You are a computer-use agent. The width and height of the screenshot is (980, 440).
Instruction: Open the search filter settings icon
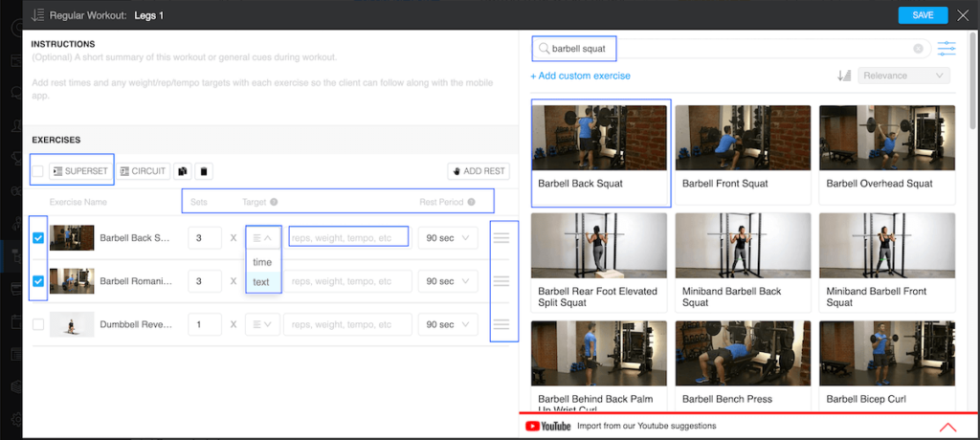(947, 48)
